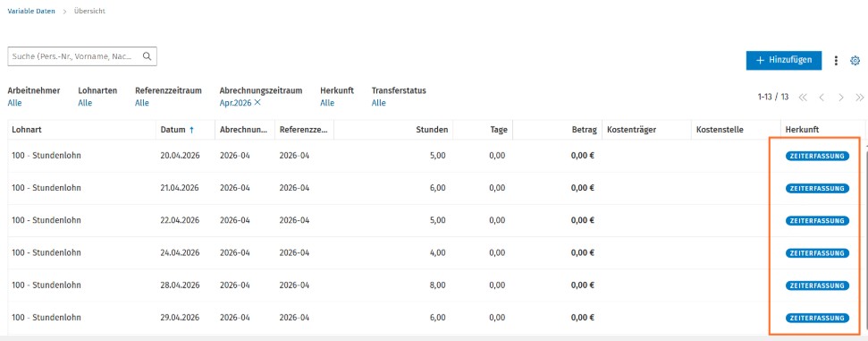868x341 pixels.
Task: Open Arbeitnehmer filter Alle
Action: 14,103
